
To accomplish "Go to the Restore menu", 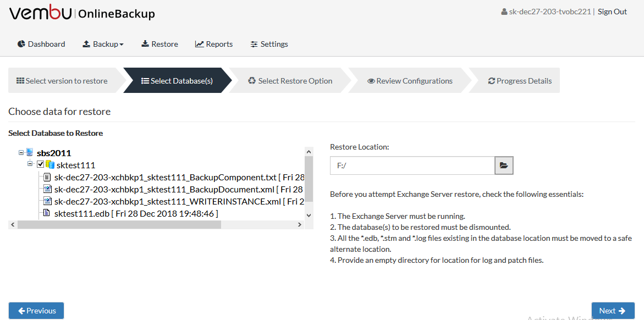I will coord(160,44).
